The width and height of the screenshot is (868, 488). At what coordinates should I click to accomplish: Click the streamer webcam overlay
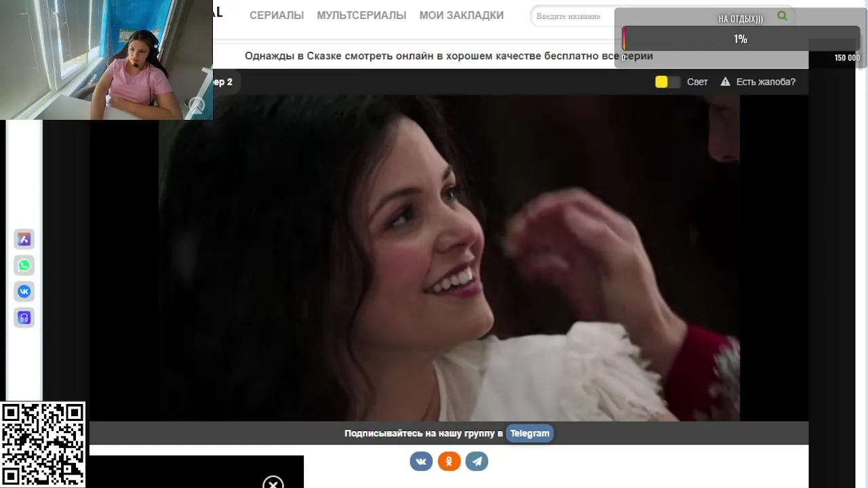(106, 60)
